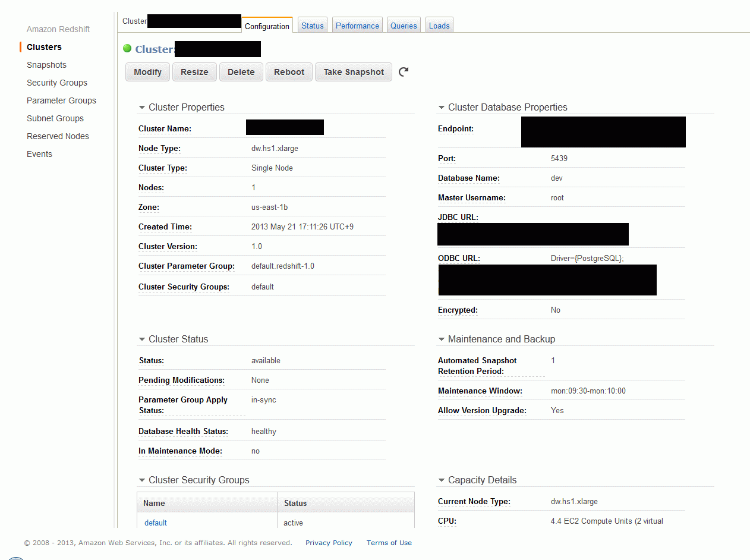Click the Maintenance Window value mon:09:30-mon:10:00

point(588,391)
